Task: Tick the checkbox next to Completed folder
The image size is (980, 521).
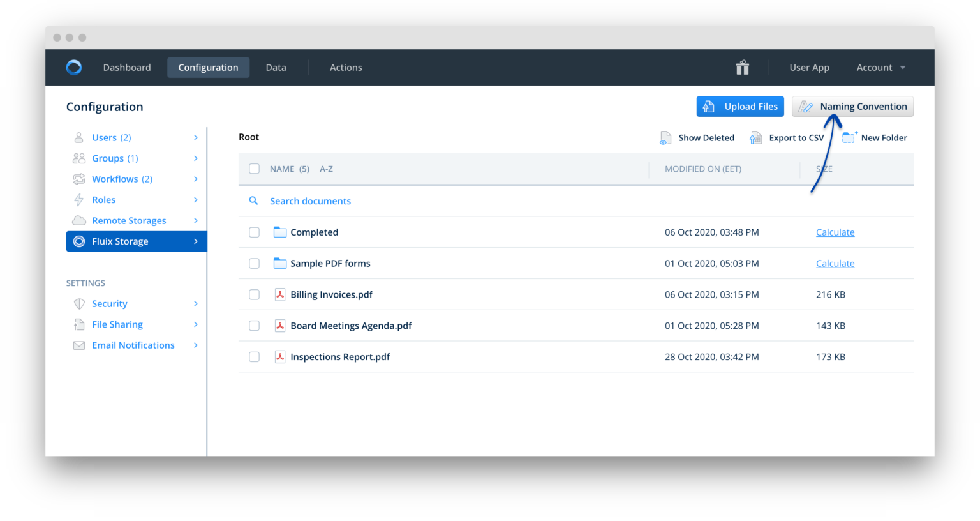Action: [x=254, y=232]
